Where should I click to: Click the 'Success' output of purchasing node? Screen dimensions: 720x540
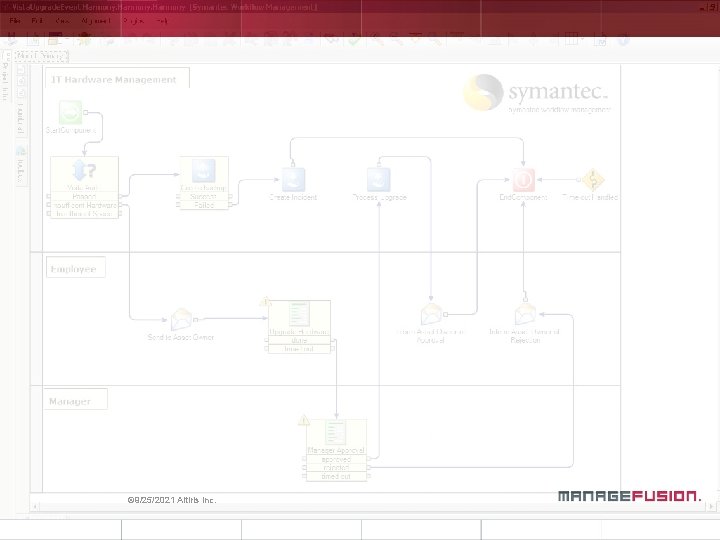[203, 197]
